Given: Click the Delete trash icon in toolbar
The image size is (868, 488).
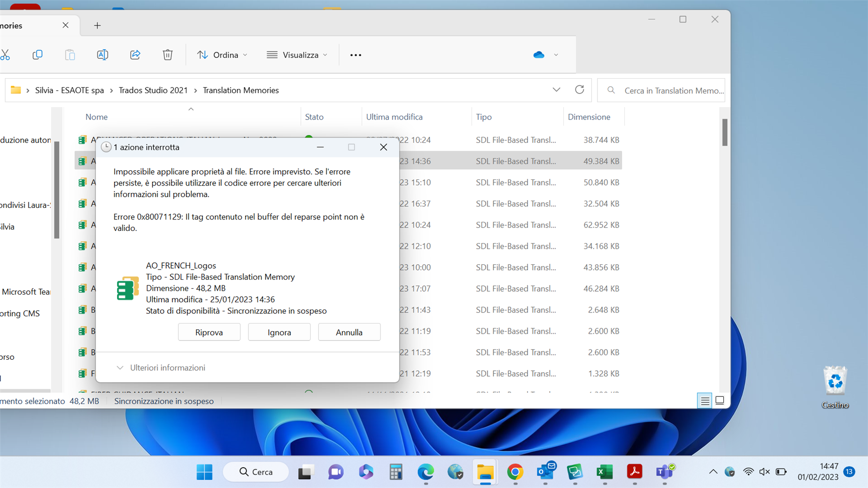Looking at the screenshot, I should tap(167, 55).
